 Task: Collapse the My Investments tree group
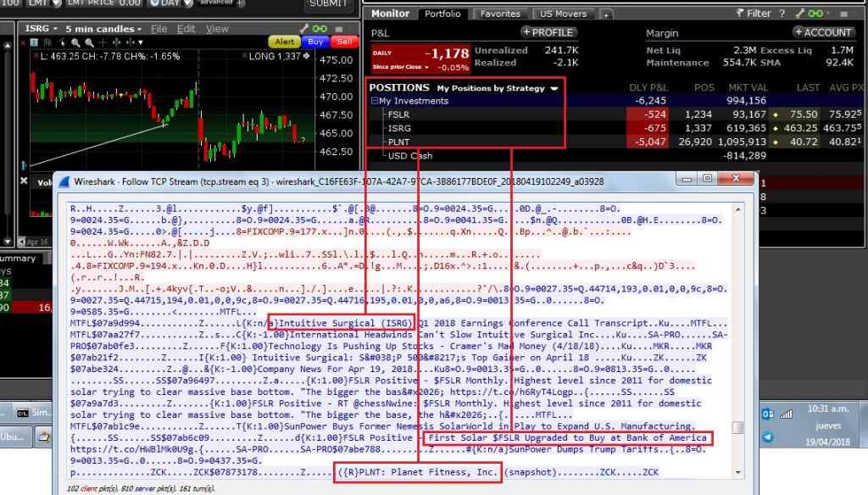(374, 101)
